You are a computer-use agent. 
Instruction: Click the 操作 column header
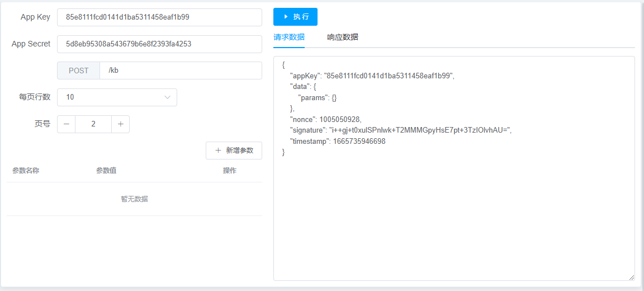point(230,171)
